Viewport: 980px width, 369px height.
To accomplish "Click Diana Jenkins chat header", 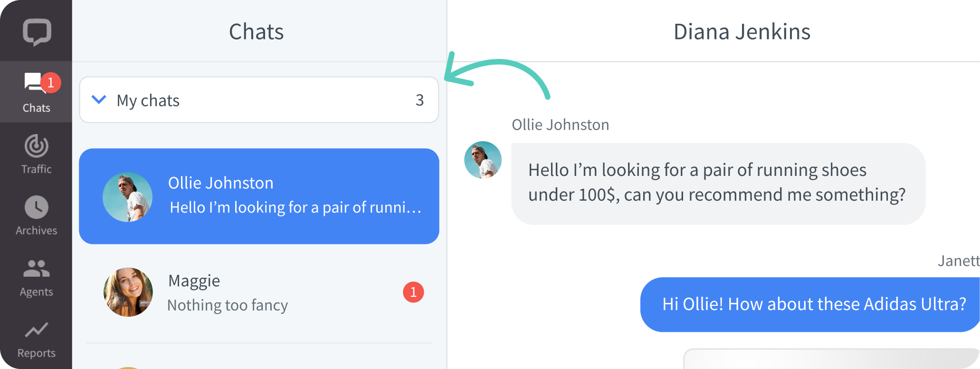I will coord(742,31).
